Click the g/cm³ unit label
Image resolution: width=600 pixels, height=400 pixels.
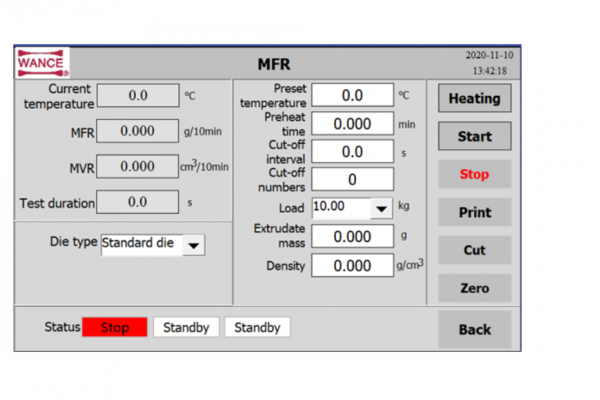coord(410,264)
